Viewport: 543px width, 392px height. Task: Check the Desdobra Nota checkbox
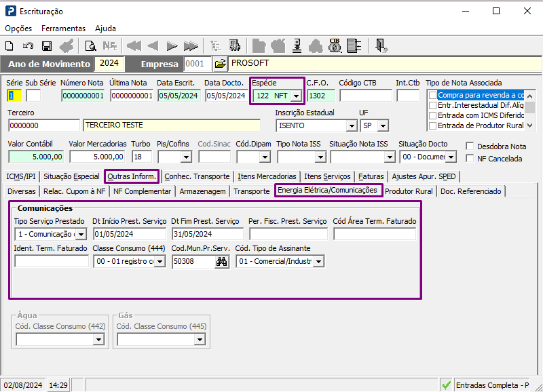470,146
